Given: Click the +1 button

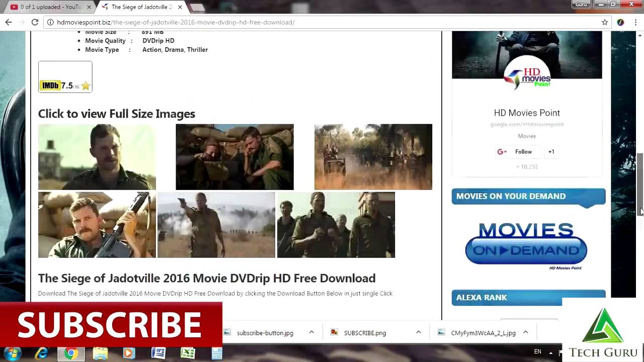Looking at the screenshot, I should tap(551, 151).
